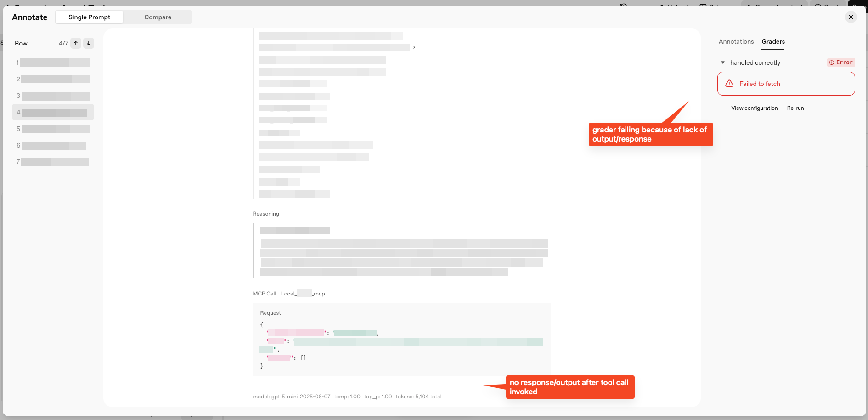Expand the chevron beside the blurred line
The height and width of the screenshot is (420, 868).
pyautogui.click(x=414, y=47)
